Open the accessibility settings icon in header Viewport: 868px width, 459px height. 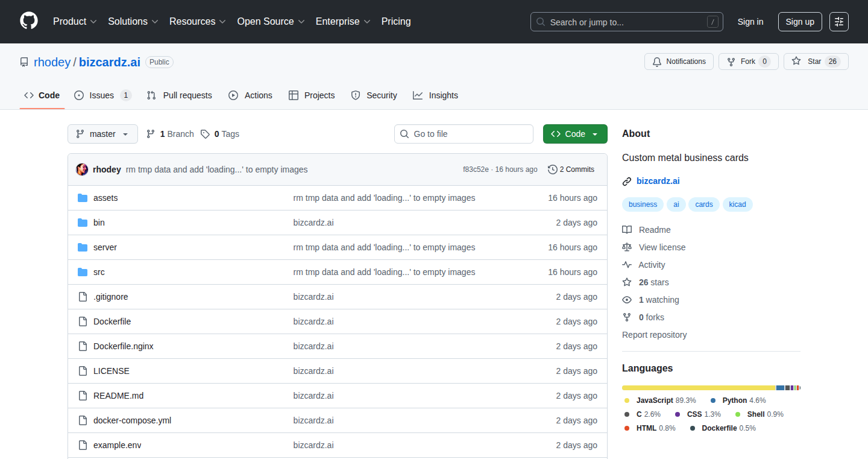[839, 22]
